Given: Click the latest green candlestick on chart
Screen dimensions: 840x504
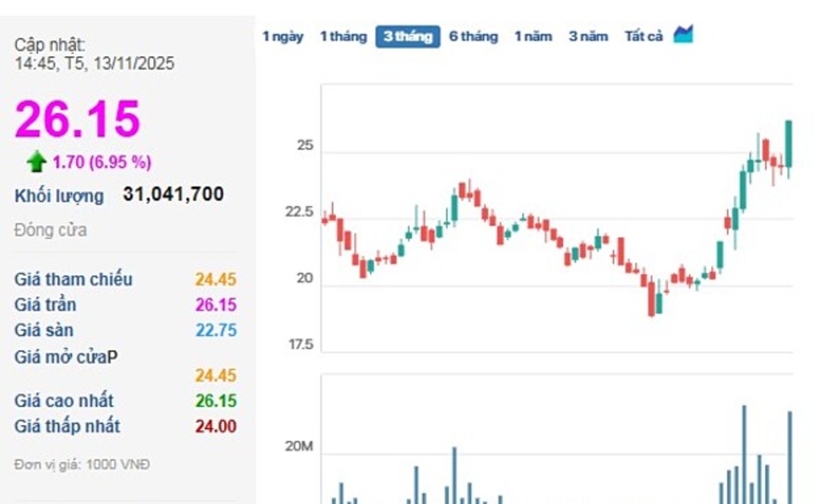Looking at the screenshot, I should tap(789, 144).
